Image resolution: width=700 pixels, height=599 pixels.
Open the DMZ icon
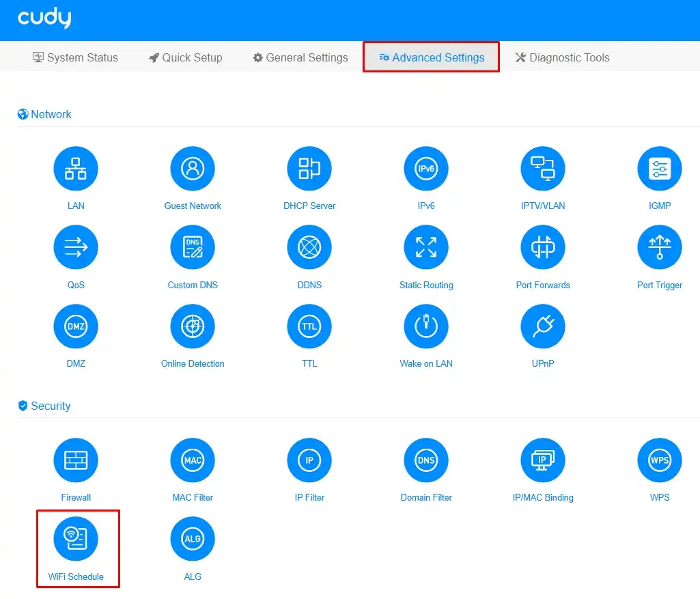[75, 326]
